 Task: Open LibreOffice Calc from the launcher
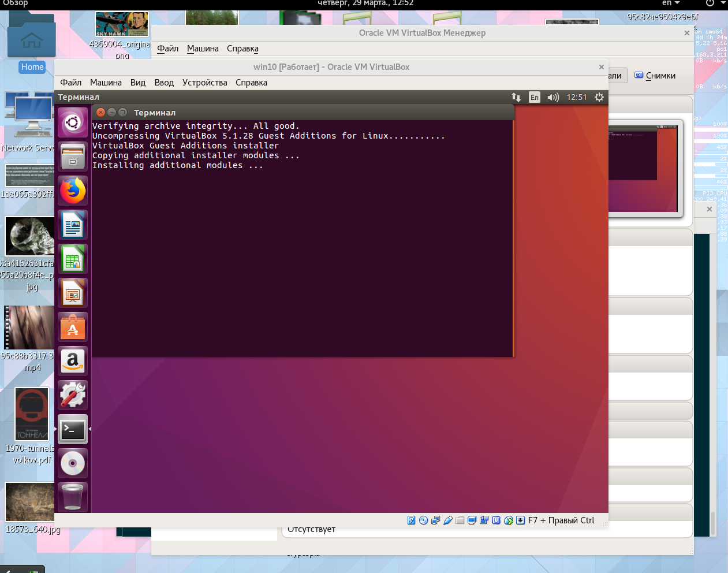click(73, 258)
